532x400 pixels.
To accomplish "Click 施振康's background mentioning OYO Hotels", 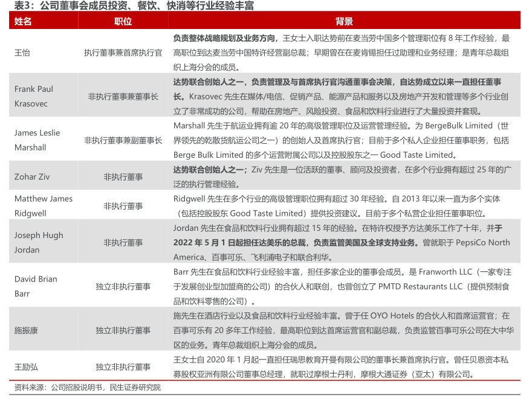I will [343, 330].
